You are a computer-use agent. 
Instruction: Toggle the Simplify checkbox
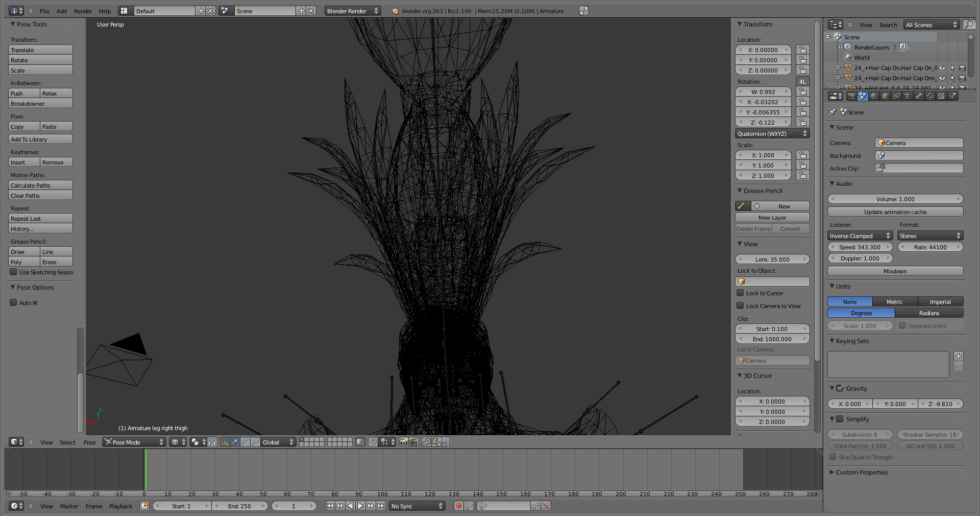point(840,419)
